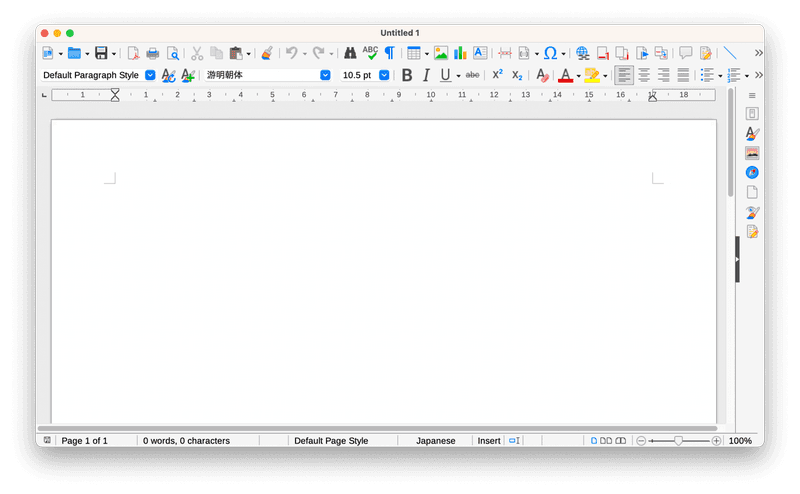Open the unordered list dropdown arrow
The height and width of the screenshot is (494, 800).
click(x=720, y=76)
